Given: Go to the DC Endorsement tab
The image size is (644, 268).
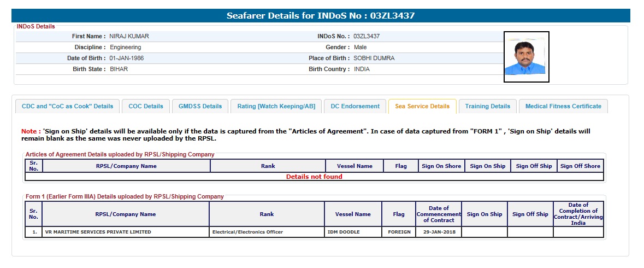Looking at the screenshot, I should [355, 106].
